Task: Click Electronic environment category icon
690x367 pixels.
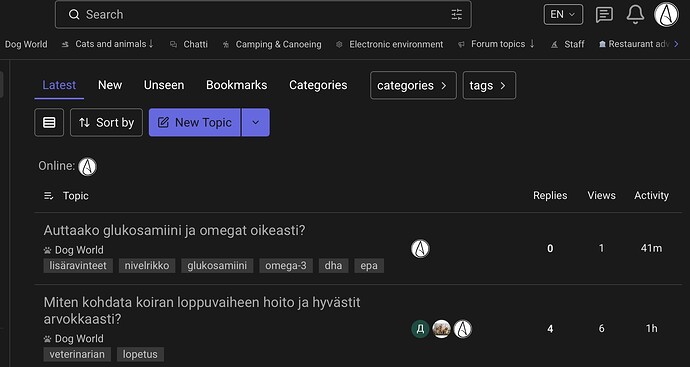Action: coord(339,44)
